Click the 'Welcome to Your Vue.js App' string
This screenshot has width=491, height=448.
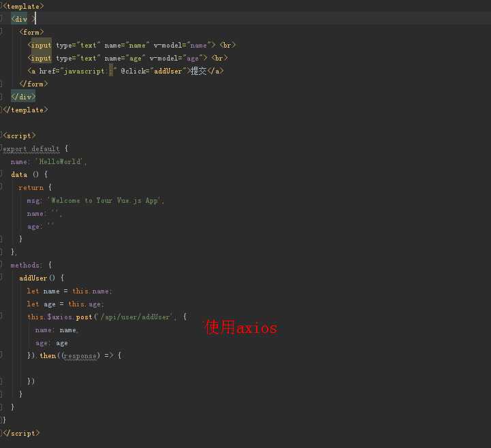(x=105, y=201)
